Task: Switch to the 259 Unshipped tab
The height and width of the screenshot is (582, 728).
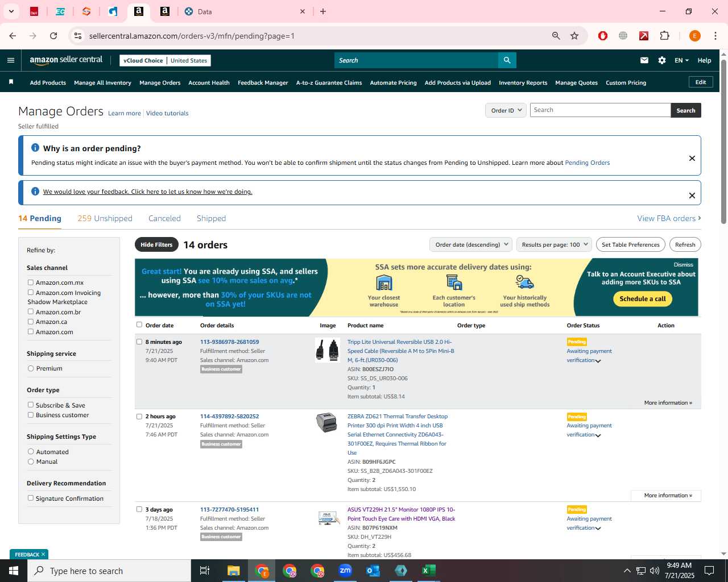Action: point(105,218)
